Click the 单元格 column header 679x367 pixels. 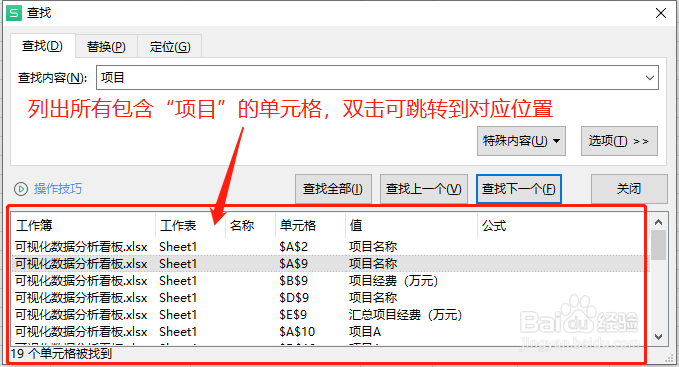coord(310,225)
